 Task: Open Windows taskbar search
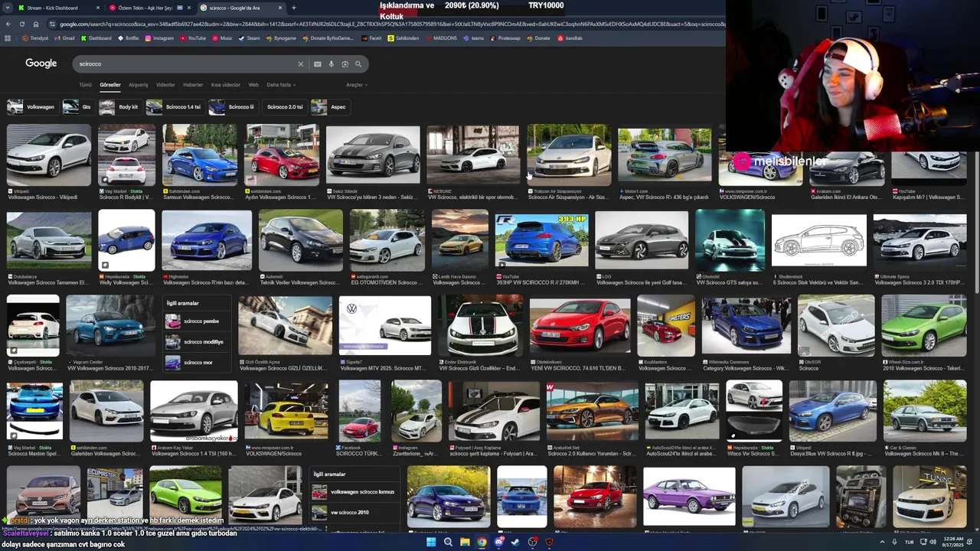(x=448, y=542)
